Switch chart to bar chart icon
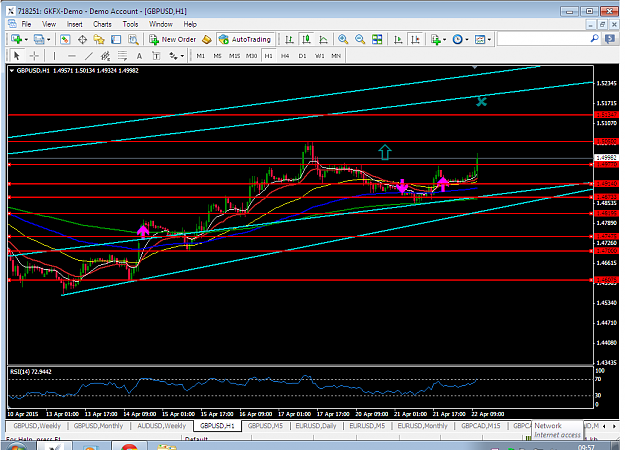 [289, 39]
